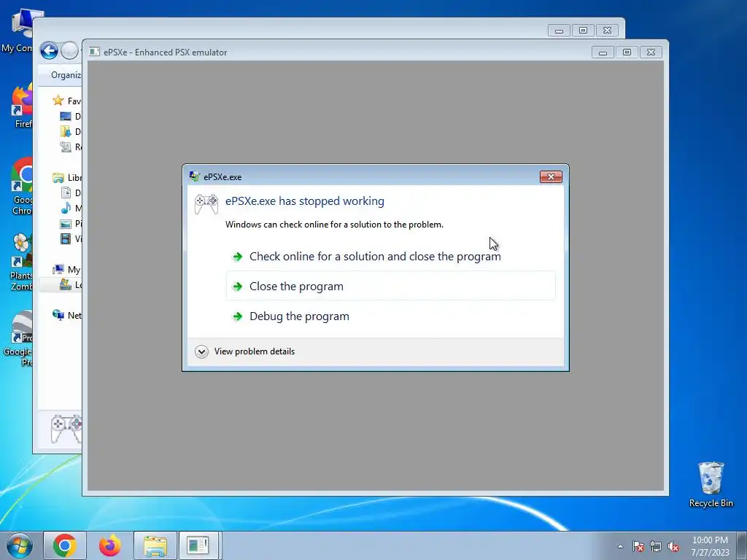Switch to ePSXe taskbar button
Viewport: 747px width, 560px height.
coord(198,545)
